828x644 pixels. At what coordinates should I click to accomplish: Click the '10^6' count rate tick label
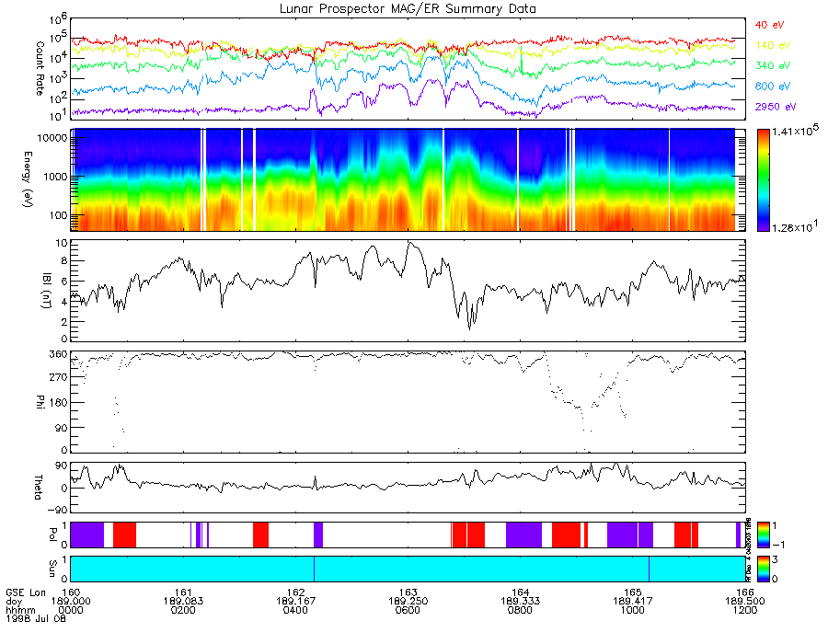pos(58,19)
